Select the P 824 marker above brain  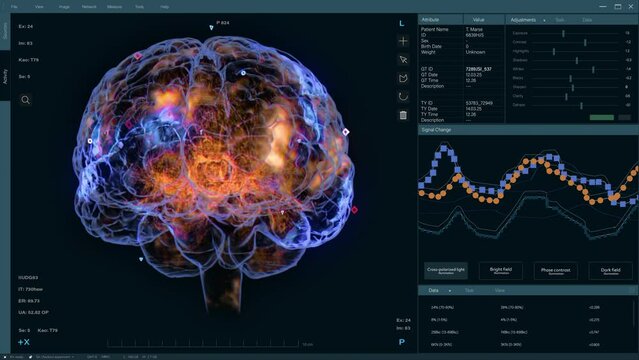pos(211,28)
